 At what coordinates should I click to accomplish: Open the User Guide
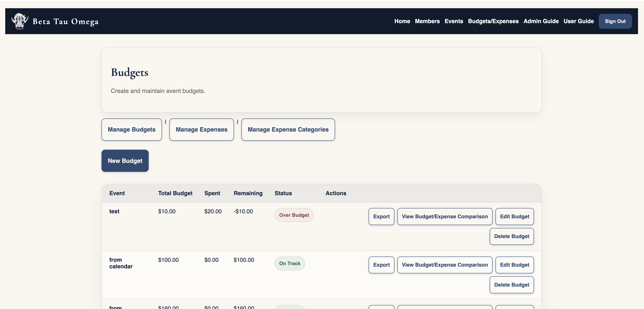(x=579, y=21)
